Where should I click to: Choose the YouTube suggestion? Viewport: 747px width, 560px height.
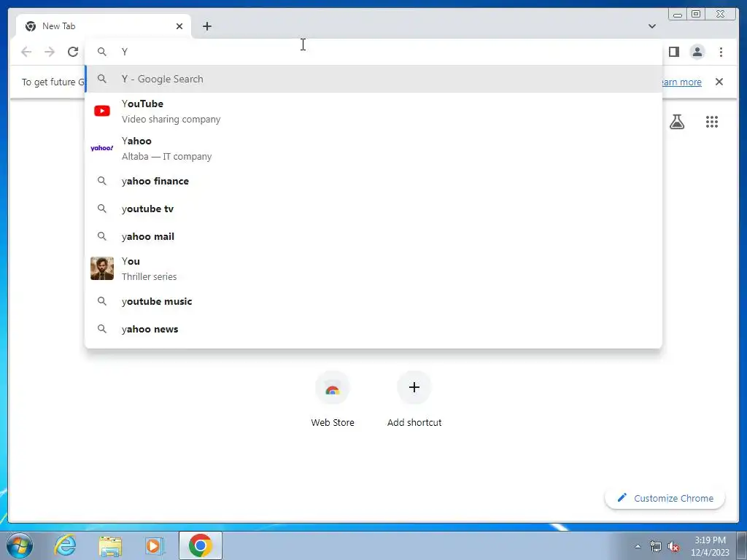tap(373, 111)
